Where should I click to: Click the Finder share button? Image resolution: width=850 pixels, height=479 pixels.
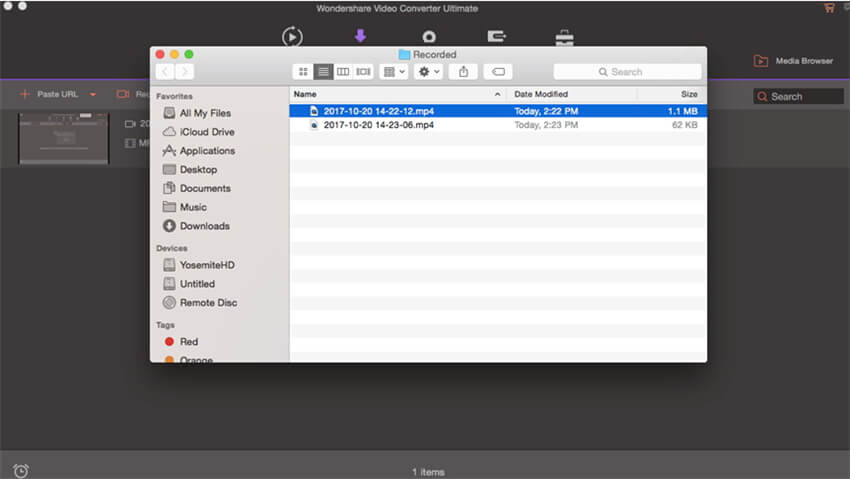(x=463, y=72)
